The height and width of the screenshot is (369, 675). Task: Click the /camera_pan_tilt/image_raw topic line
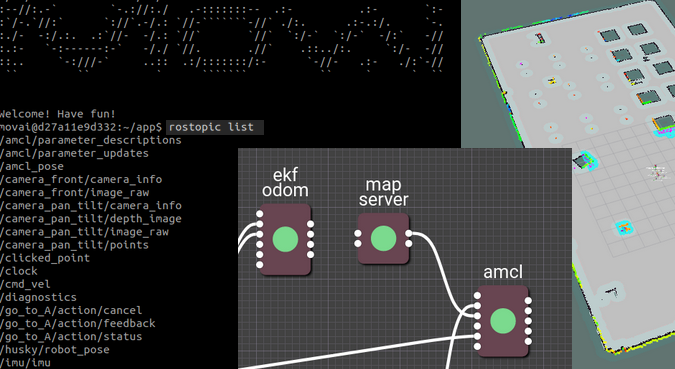point(84,232)
